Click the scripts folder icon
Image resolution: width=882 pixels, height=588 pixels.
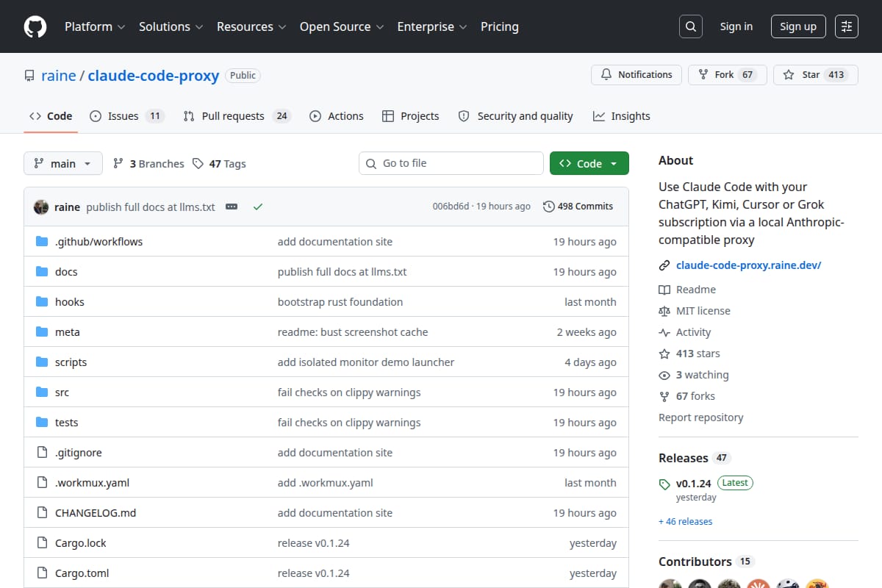click(42, 362)
